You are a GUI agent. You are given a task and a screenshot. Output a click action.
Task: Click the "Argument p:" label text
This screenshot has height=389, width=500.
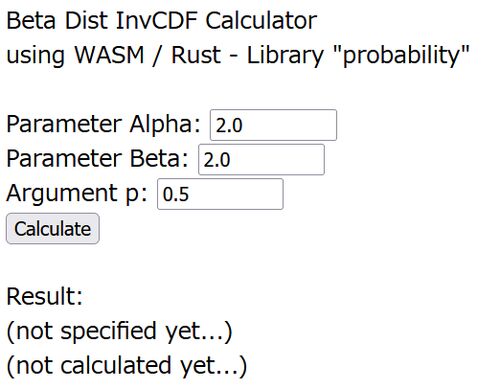(x=77, y=193)
